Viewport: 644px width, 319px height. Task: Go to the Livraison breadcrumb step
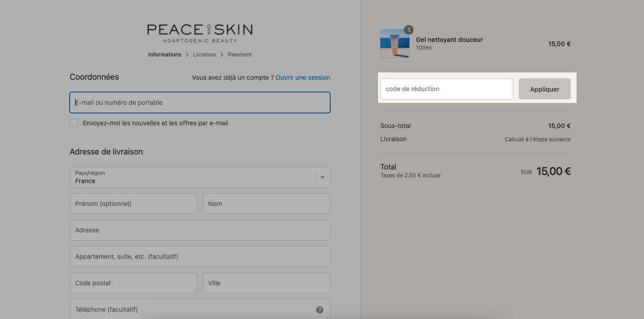click(x=204, y=55)
